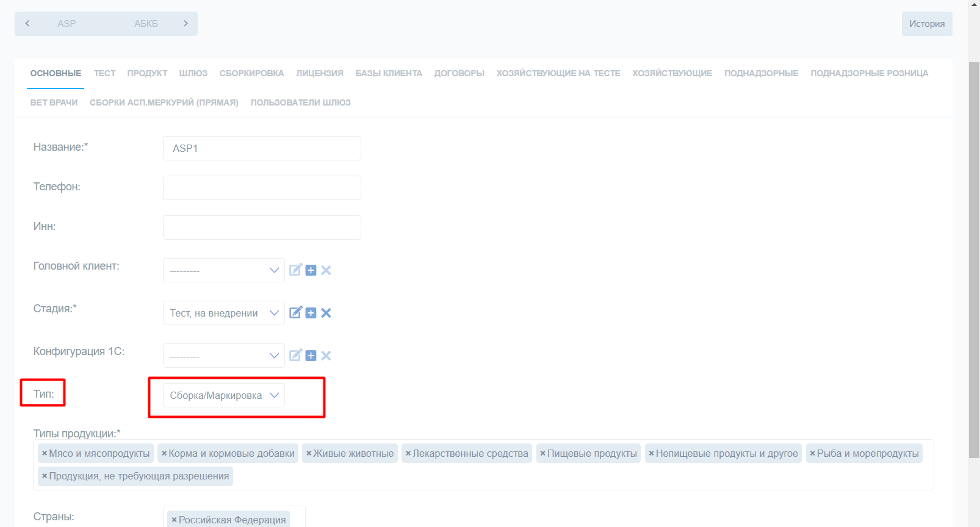Edit the Конфигурация 1С entry
The height and width of the screenshot is (527, 980).
295,356
